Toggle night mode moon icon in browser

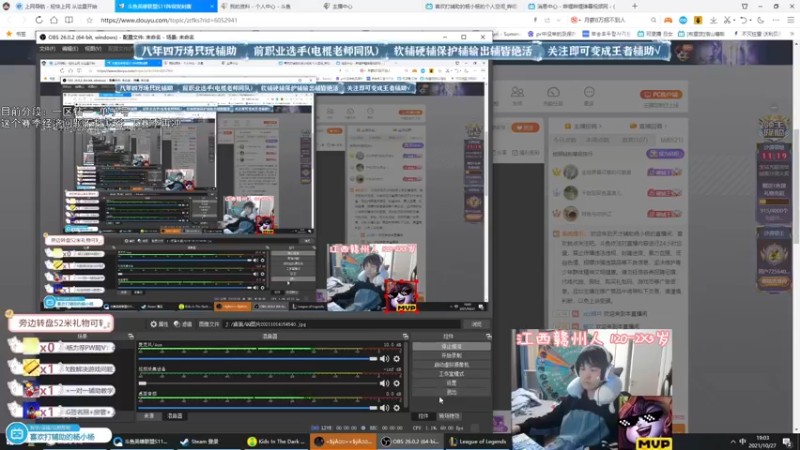point(761,20)
